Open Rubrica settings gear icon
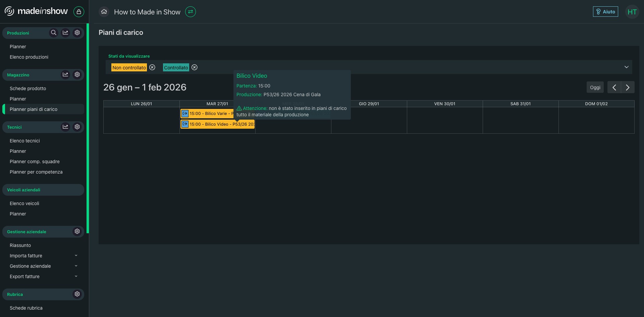Screen dimensions: 644x317 tap(77, 294)
